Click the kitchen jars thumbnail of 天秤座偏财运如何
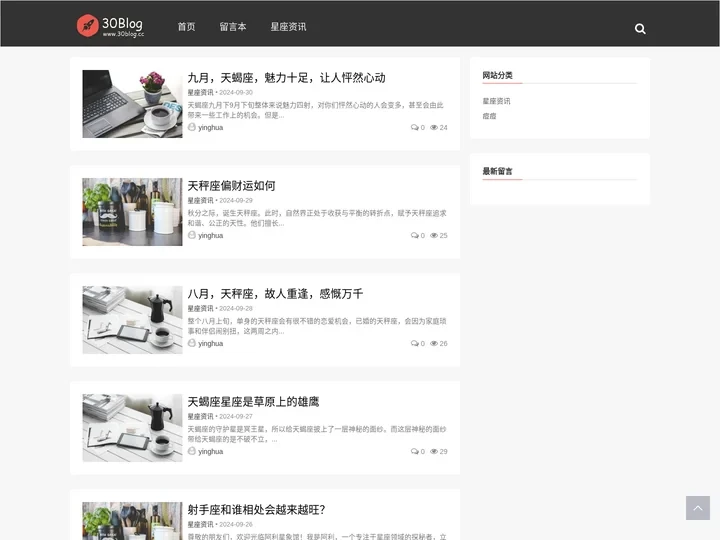This screenshot has width=720, height=540. click(x=132, y=212)
